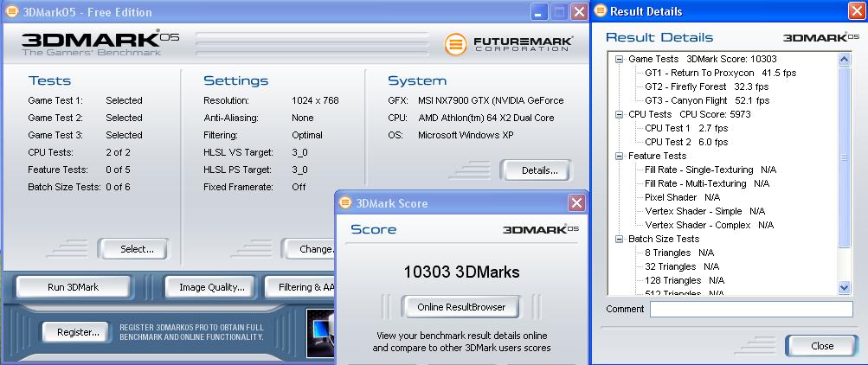This screenshot has height=365, width=868.
Task: Close the 3DMark Score window
Action: coord(577,203)
